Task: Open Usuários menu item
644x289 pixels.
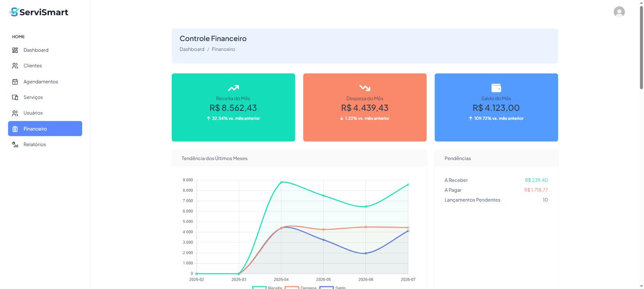Action: coord(45,113)
